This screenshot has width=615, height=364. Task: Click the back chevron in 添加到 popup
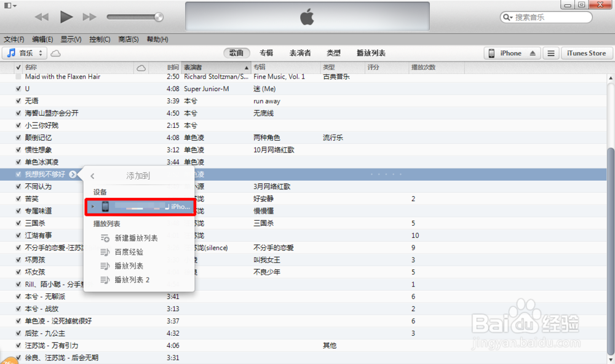tap(93, 176)
